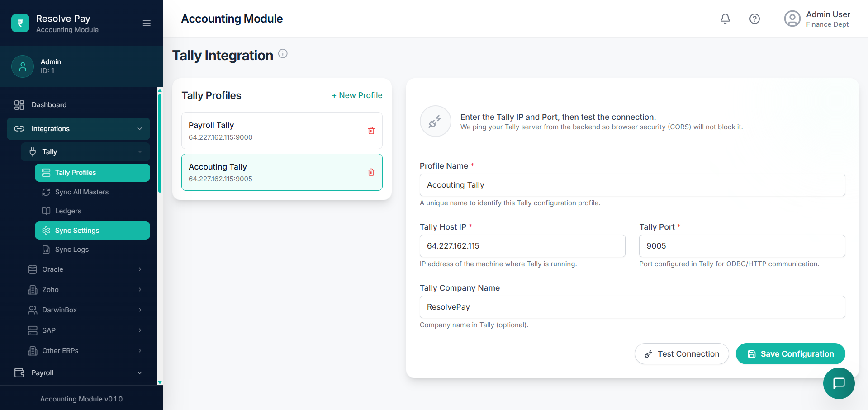
Task: Go to the Dashboard page
Action: tap(78, 105)
